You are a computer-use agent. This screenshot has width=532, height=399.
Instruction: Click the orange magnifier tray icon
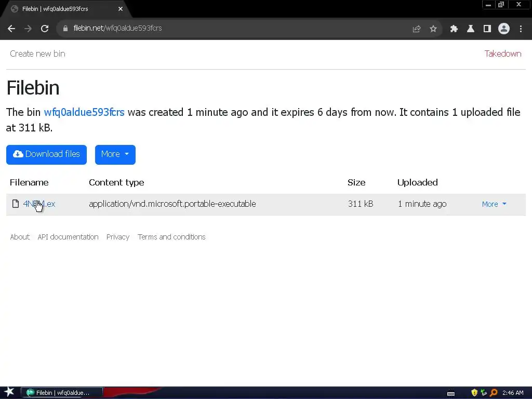[x=494, y=393]
